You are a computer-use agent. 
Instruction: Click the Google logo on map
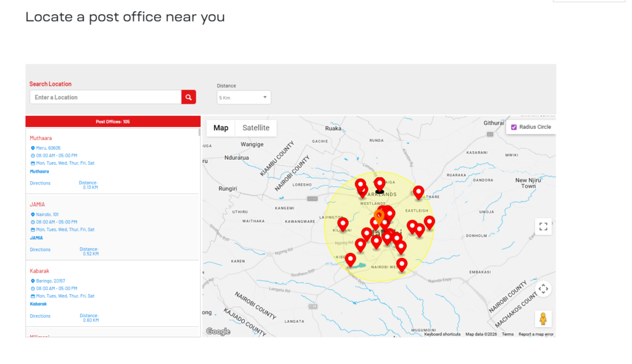pyautogui.click(x=218, y=331)
